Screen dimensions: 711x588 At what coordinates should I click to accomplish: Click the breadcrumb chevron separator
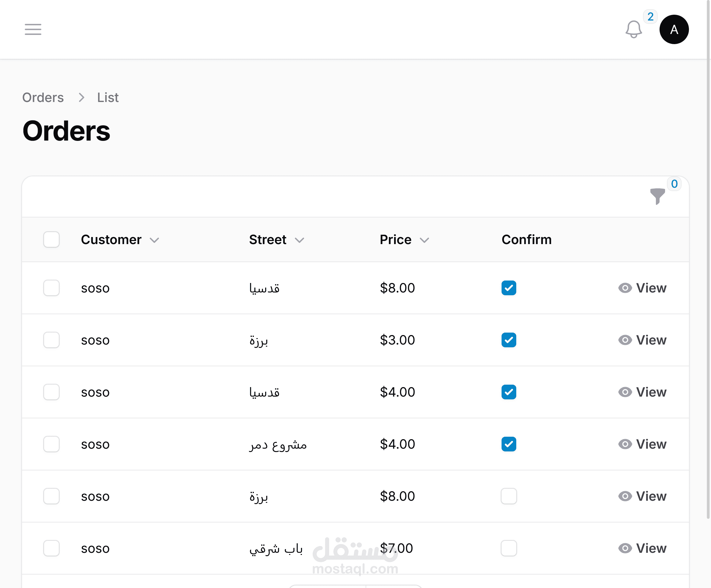pos(81,98)
